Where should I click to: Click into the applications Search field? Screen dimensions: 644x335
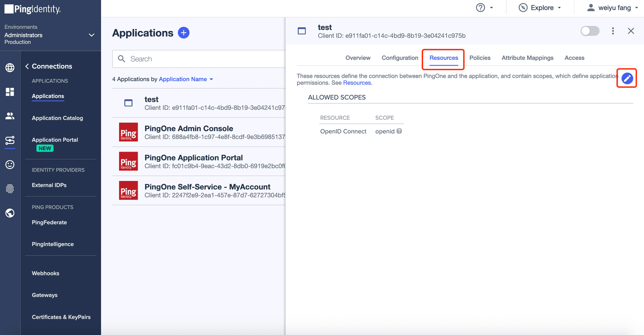[x=199, y=59]
